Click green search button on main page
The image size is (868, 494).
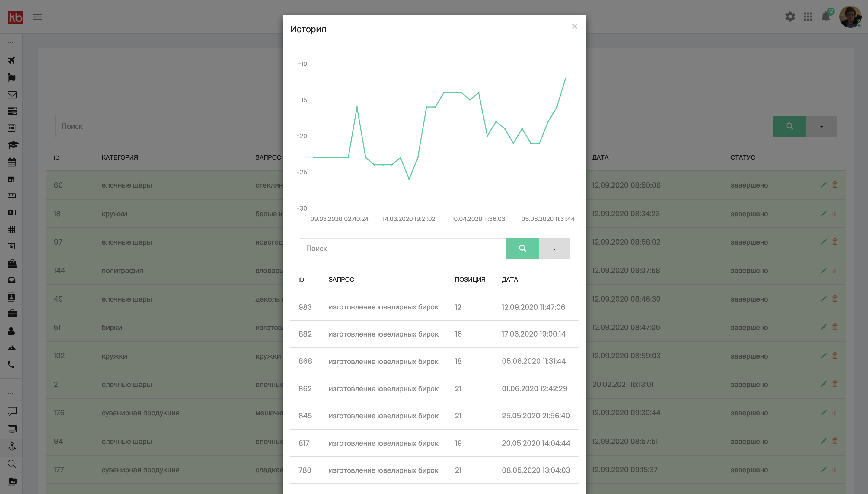pyautogui.click(x=790, y=127)
